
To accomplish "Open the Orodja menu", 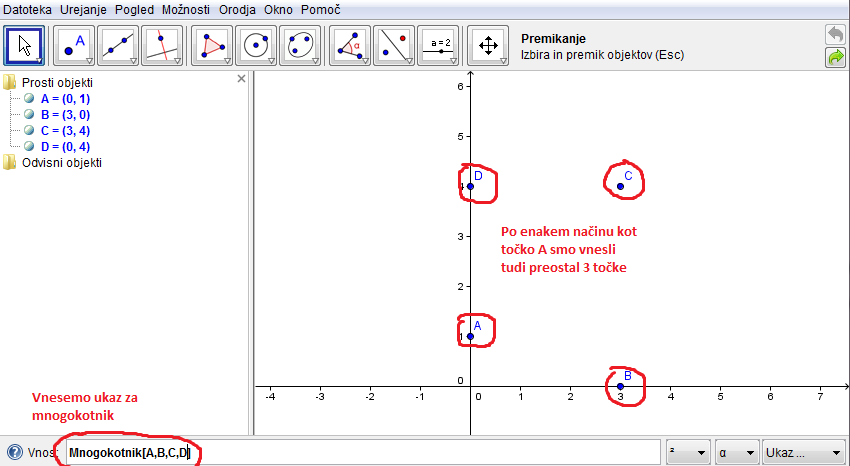I will pos(237,10).
